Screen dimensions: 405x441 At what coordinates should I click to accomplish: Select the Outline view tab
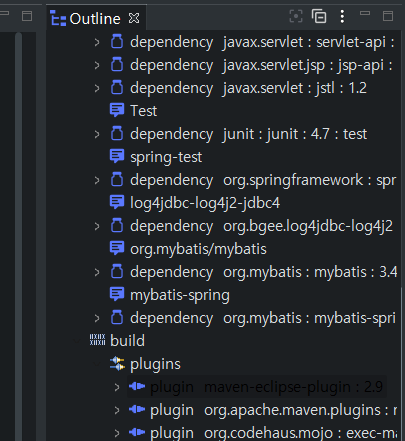[95, 19]
